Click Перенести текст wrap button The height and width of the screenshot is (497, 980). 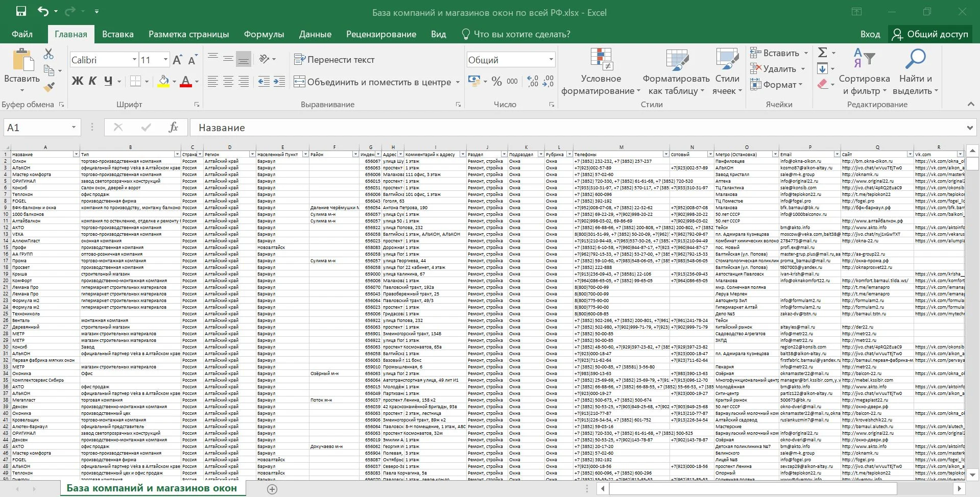[334, 59]
